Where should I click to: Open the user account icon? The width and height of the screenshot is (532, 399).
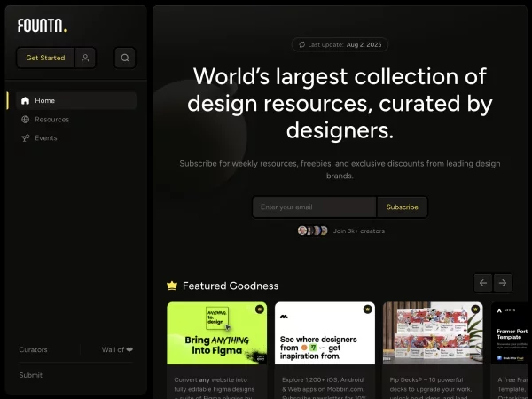[85, 58]
